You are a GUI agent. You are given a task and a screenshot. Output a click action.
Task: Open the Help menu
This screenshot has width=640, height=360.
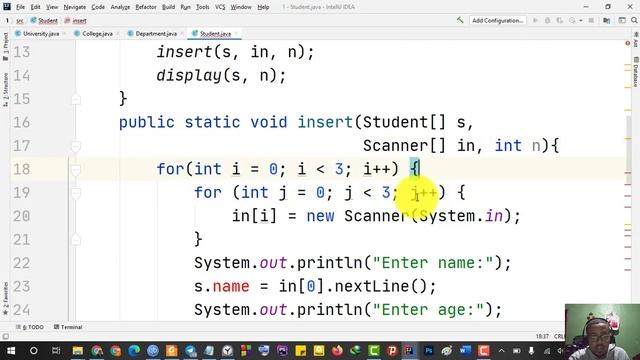point(263,7)
